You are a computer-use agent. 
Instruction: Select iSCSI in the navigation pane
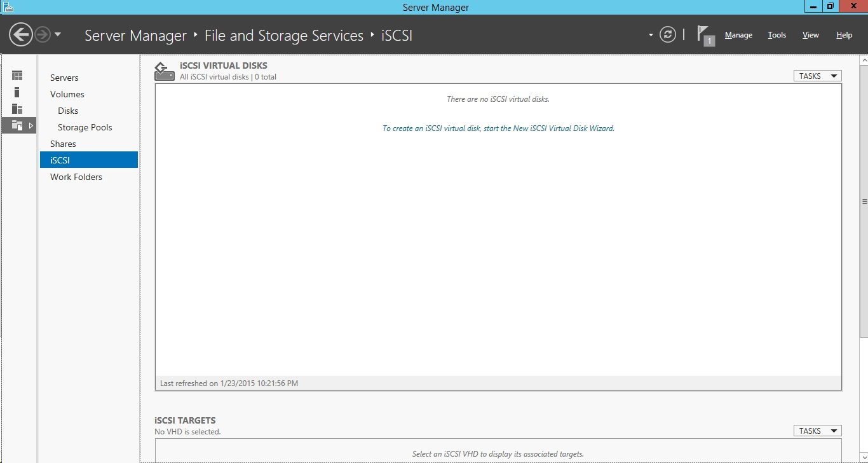(89, 160)
